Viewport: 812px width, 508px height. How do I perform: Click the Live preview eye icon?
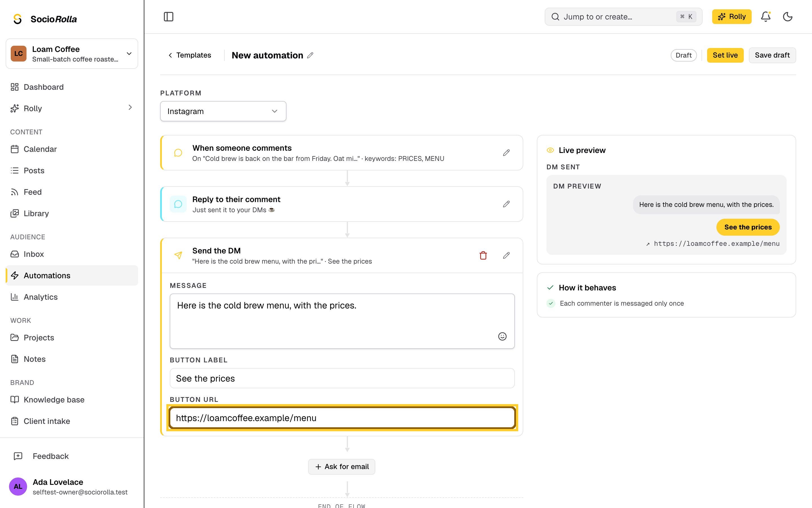pyautogui.click(x=550, y=150)
